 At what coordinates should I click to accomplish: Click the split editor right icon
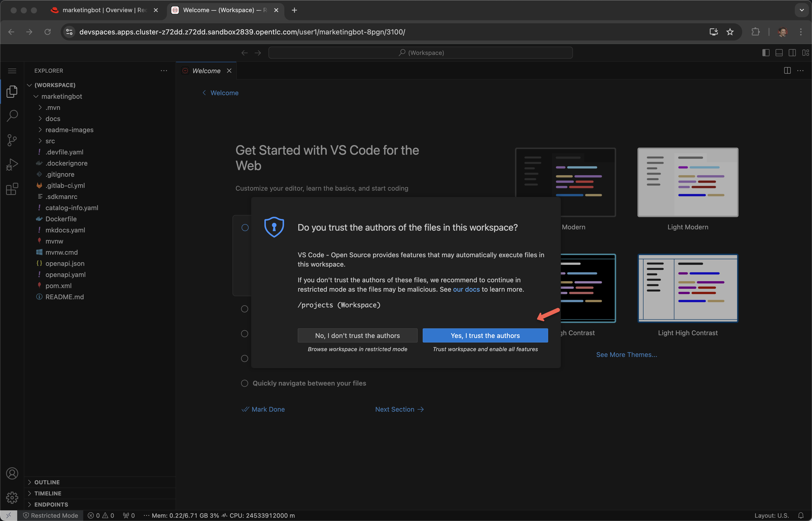coord(787,71)
